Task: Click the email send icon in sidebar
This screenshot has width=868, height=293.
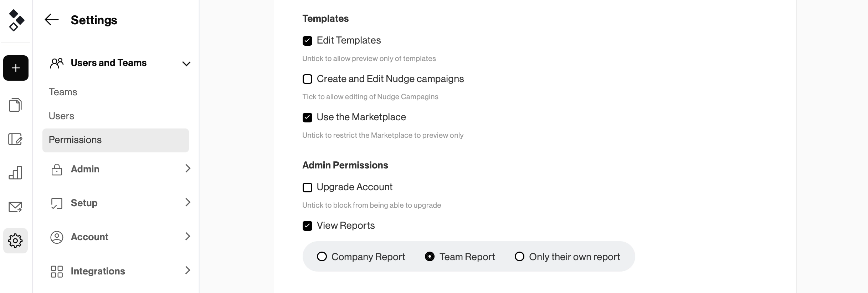Action: pos(16,206)
